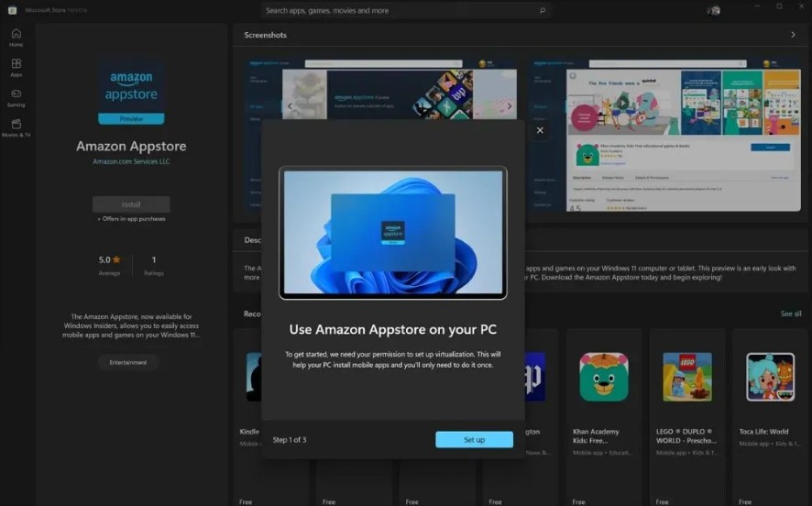Click See all recommended apps
Viewport: 812px width, 506px height.
(791, 313)
